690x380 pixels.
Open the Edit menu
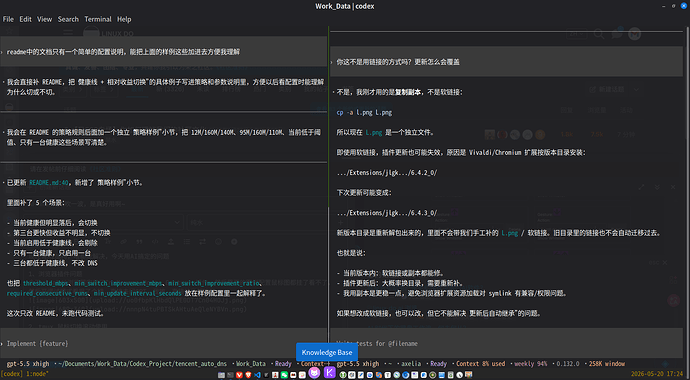tap(26, 19)
